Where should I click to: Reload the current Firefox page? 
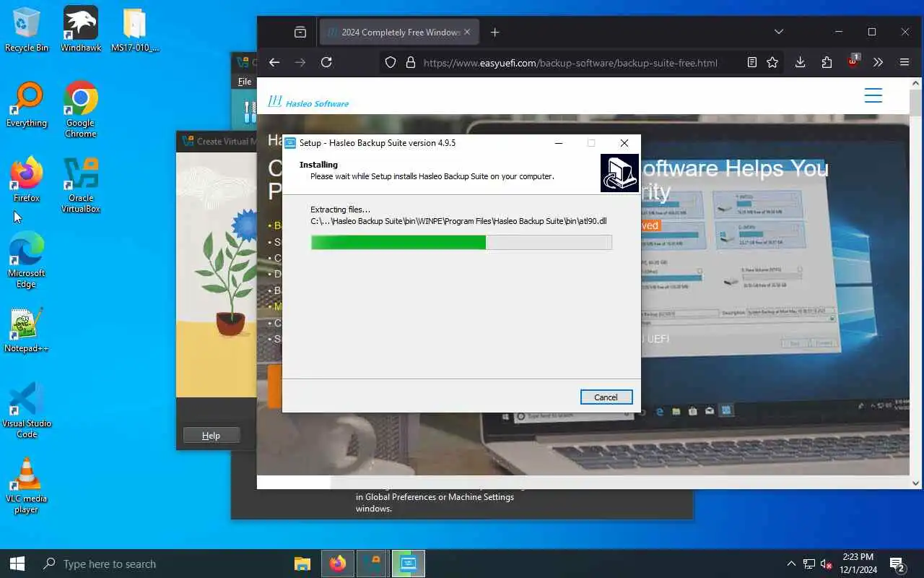tap(326, 63)
